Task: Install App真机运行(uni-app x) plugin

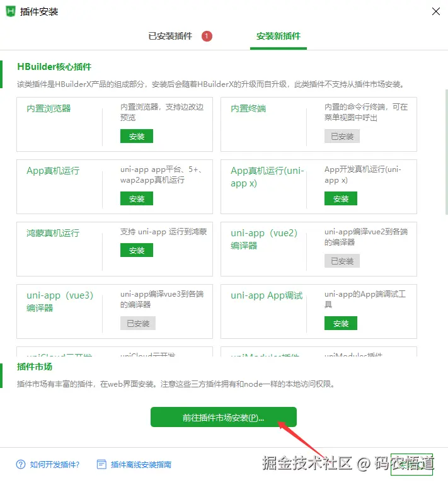Action: [x=341, y=198]
